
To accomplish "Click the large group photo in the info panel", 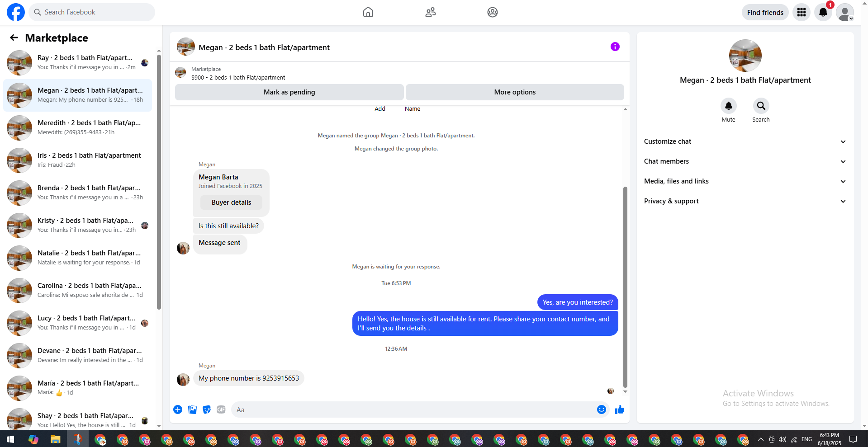I will (745, 56).
